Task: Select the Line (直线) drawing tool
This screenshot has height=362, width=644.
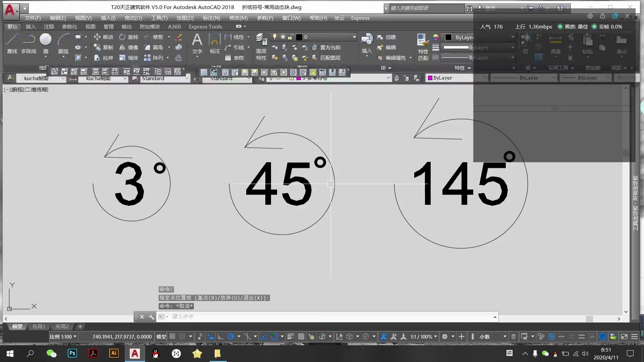Action: coord(12,40)
